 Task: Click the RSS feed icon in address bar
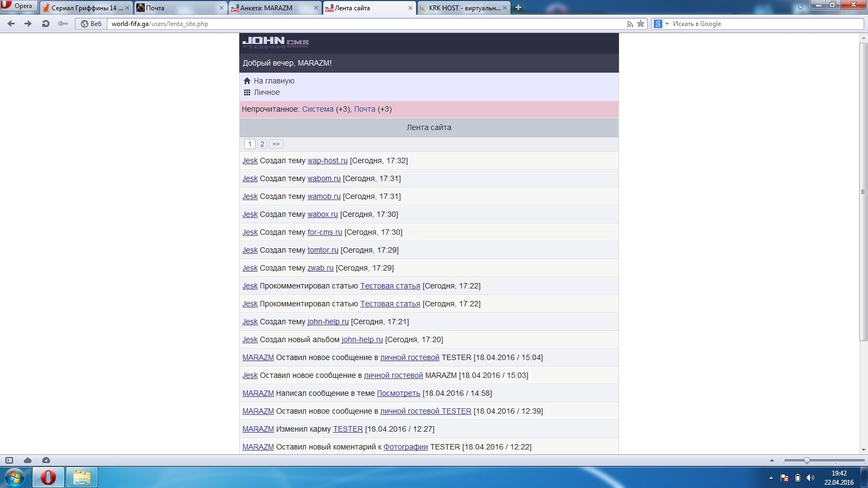[x=630, y=24]
